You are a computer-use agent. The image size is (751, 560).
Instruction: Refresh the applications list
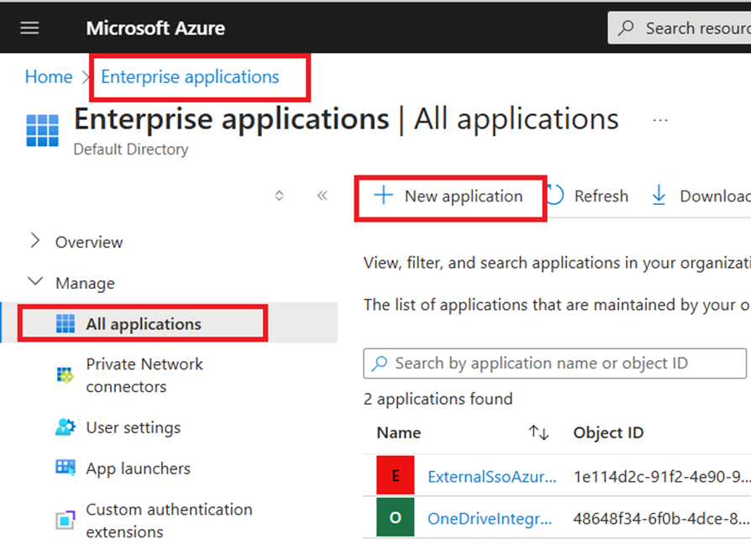[601, 196]
